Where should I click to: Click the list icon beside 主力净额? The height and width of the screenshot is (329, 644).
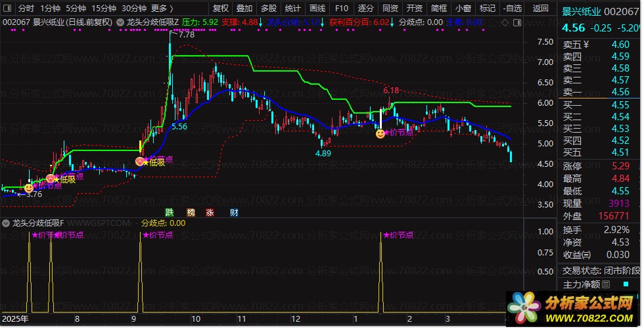click(606, 284)
